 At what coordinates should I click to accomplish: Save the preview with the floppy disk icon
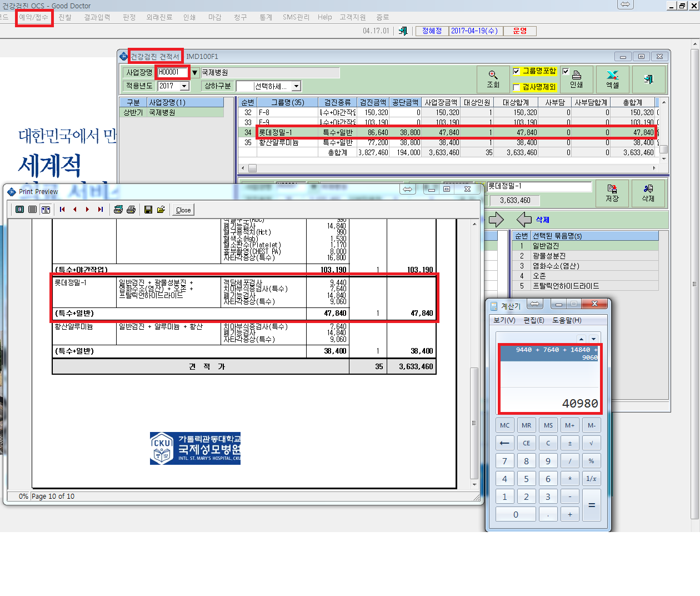coord(148,210)
